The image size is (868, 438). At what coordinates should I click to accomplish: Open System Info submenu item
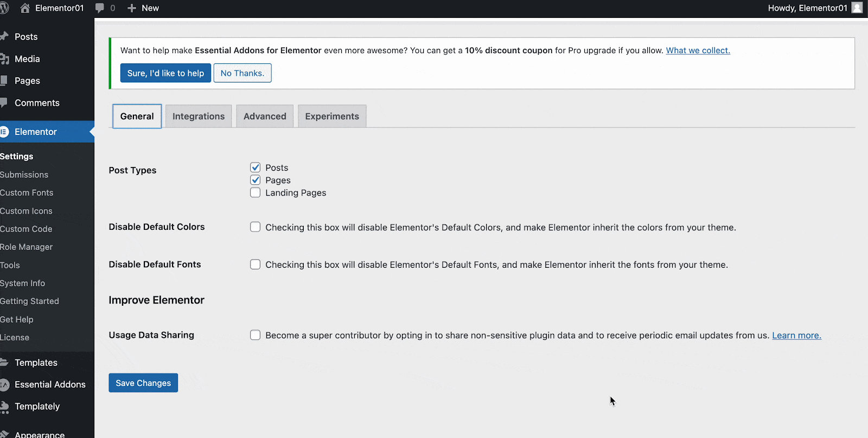22,283
